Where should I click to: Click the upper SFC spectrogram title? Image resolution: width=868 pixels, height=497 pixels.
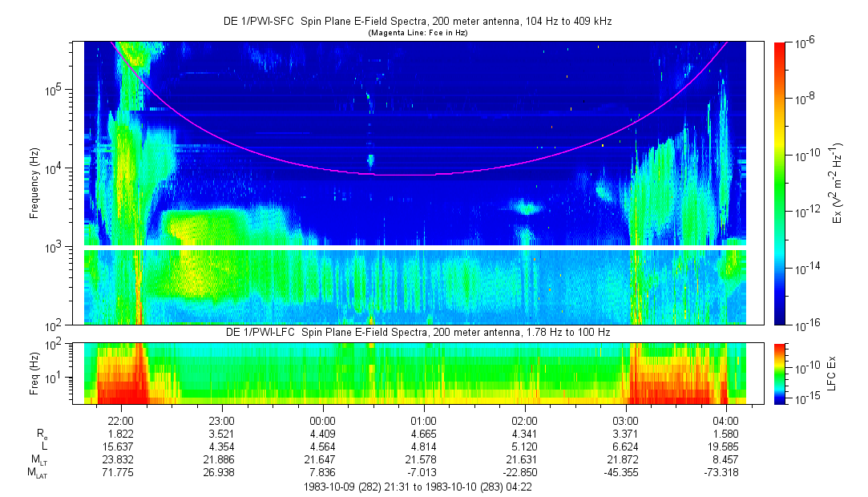417,22
